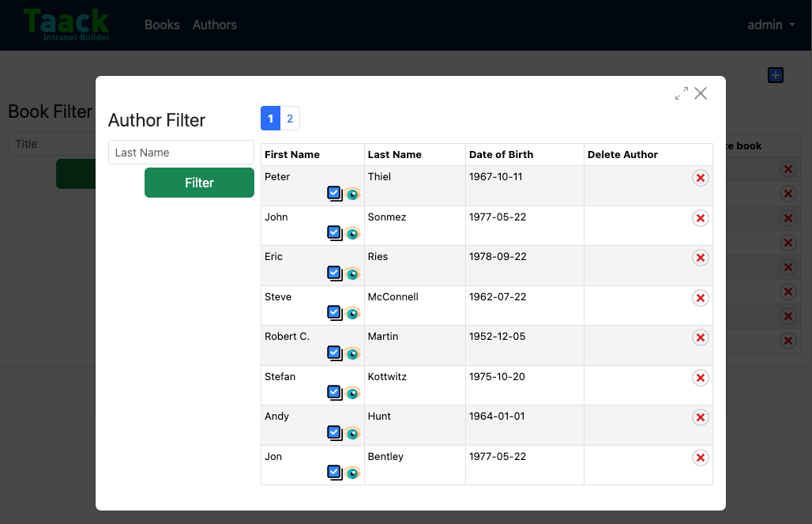Screen dimensions: 812x524
Task: Click the green Filter button
Action: [x=199, y=183]
